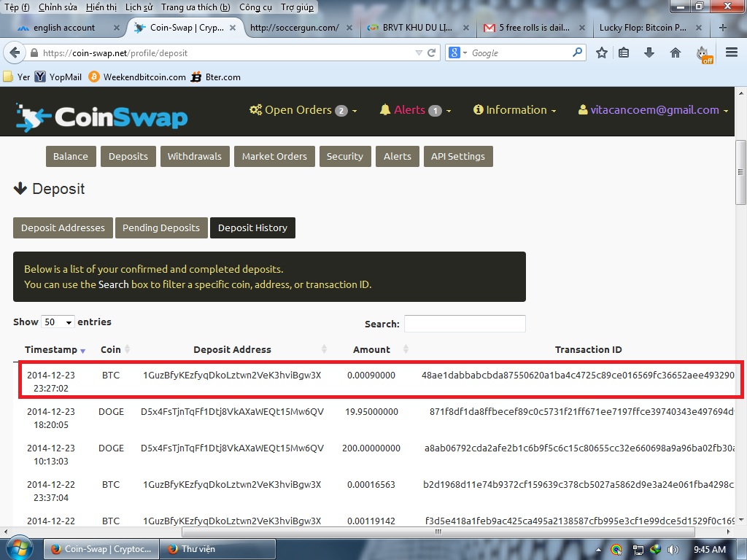Click the CoinSwap logo
Image resolution: width=747 pixels, height=560 pixels.
101,117
